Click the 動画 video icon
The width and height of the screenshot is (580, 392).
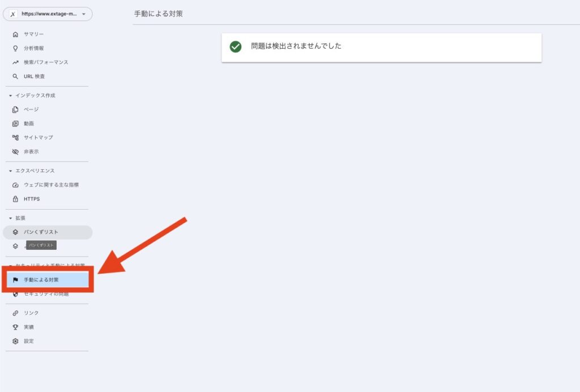15,123
